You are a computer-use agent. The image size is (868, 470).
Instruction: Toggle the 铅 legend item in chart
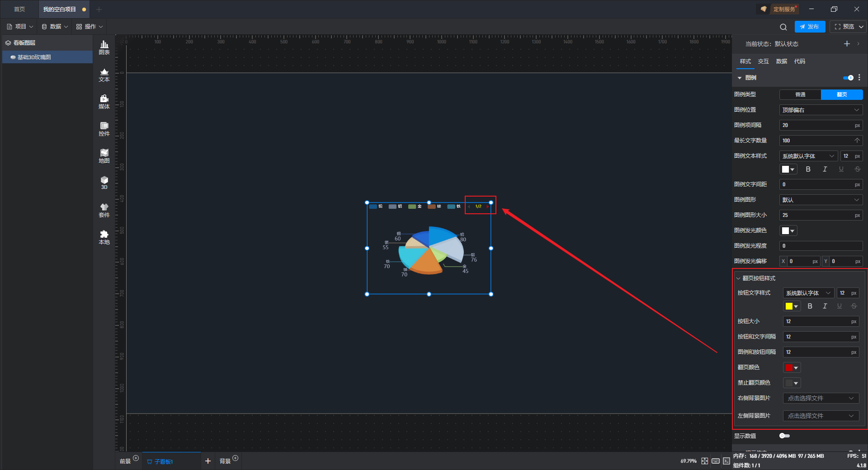click(x=376, y=207)
